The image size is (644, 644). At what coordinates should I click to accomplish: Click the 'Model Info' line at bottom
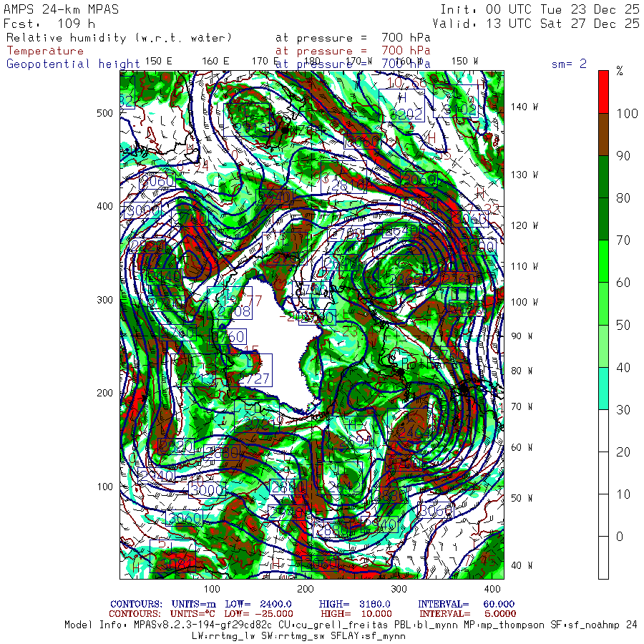(351, 625)
